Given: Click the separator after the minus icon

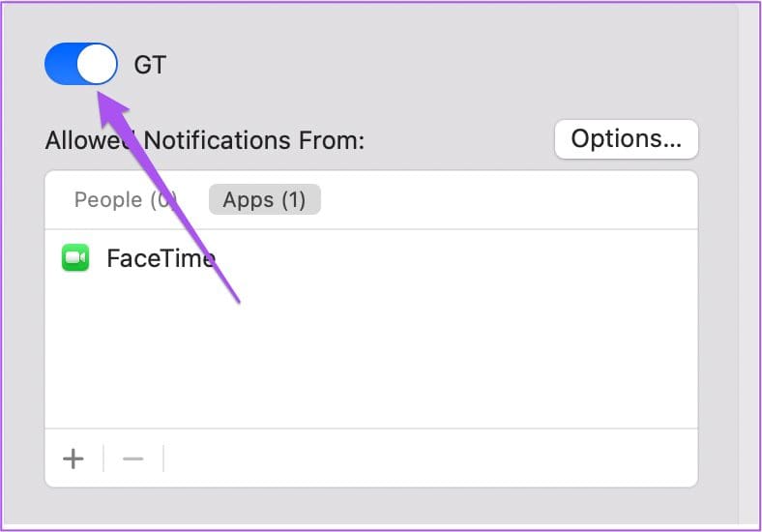Looking at the screenshot, I should [x=163, y=458].
